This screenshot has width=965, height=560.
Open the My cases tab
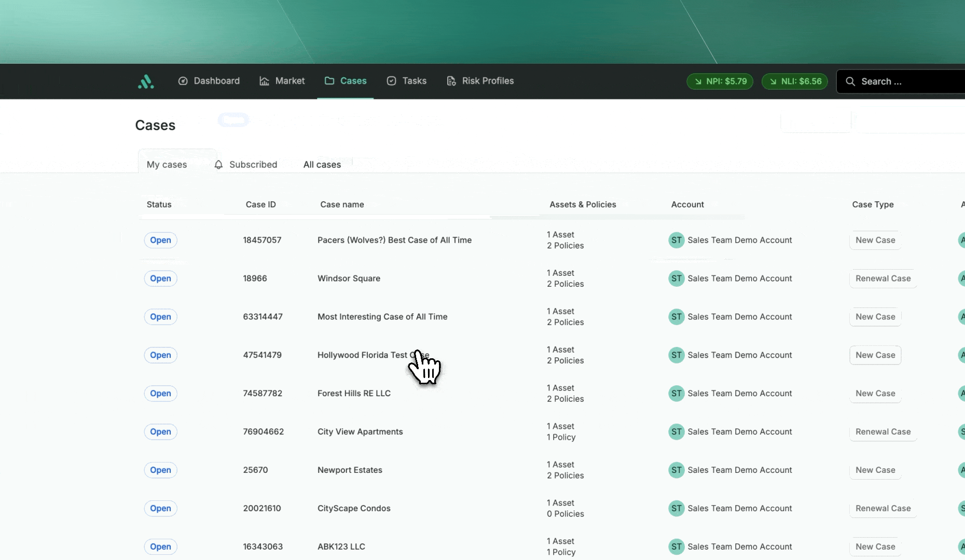coord(167,164)
